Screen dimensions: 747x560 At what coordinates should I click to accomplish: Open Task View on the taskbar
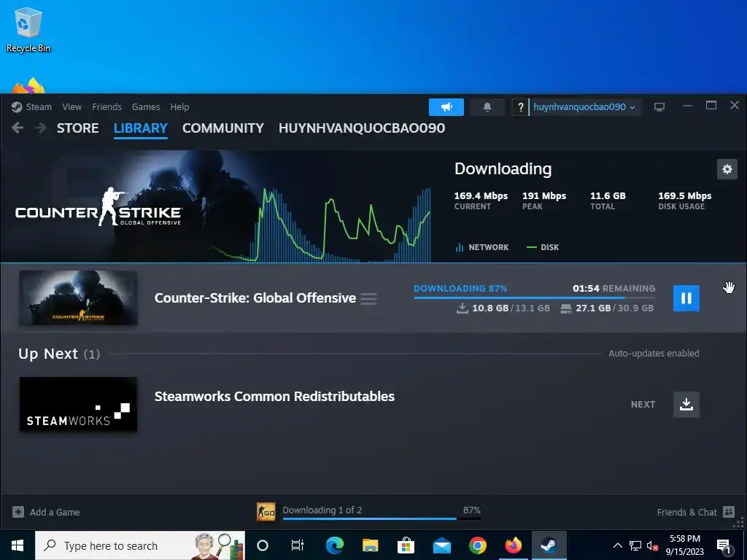coord(298,545)
